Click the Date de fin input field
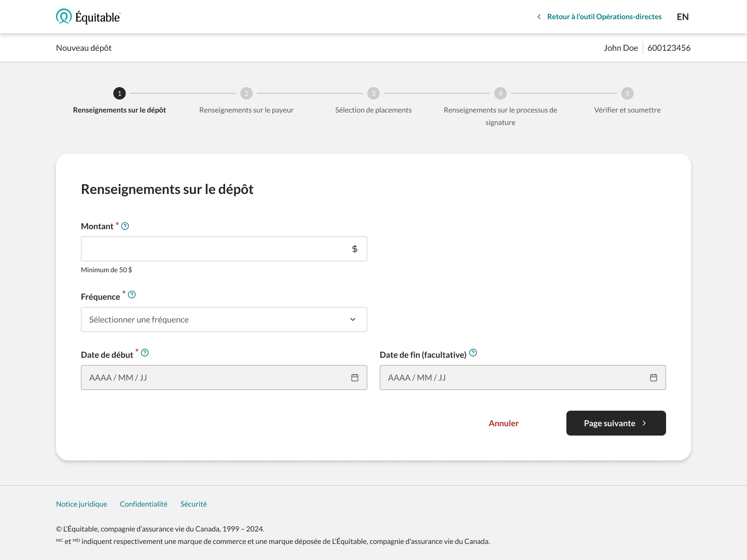Screen dimensions: 747x560 pyautogui.click(x=523, y=377)
